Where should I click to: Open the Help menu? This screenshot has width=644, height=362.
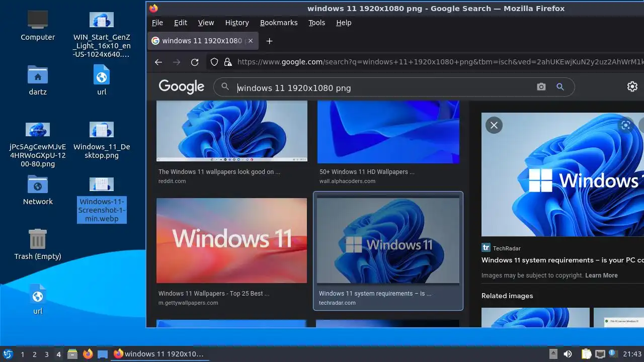coord(344,23)
